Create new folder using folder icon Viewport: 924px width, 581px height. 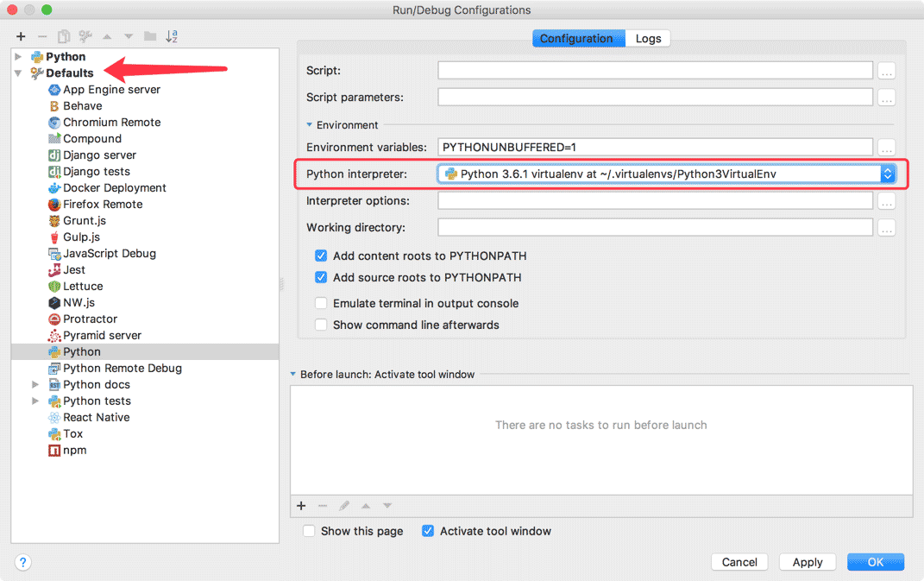(x=150, y=36)
